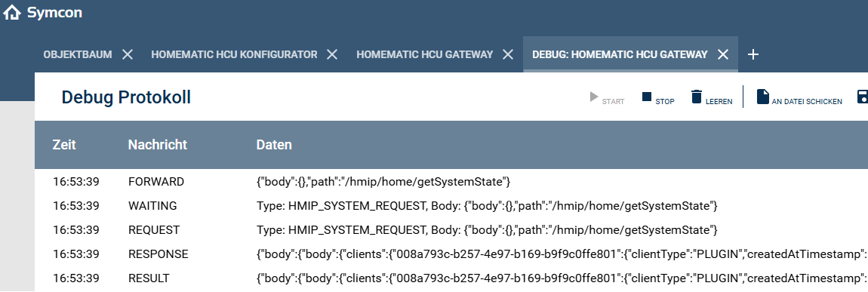Select the RESPONSE log entry
The image size is (868, 292).
click(451, 254)
